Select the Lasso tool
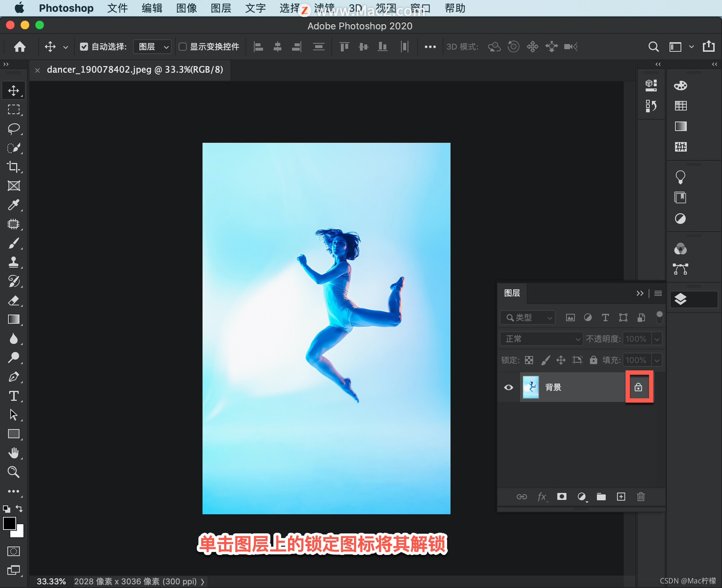Viewport: 722px width, 588px height. pyautogui.click(x=14, y=129)
